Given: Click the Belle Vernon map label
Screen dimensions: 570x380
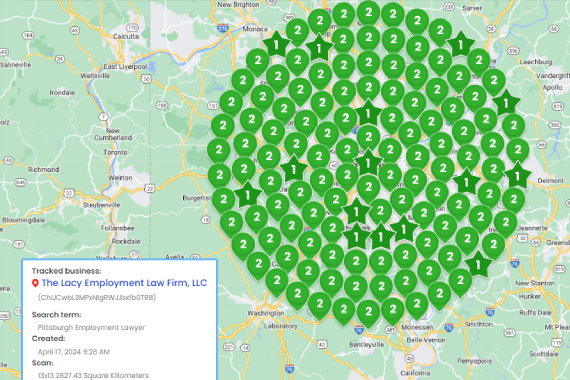Looking at the screenshot, I should pos(426,340).
